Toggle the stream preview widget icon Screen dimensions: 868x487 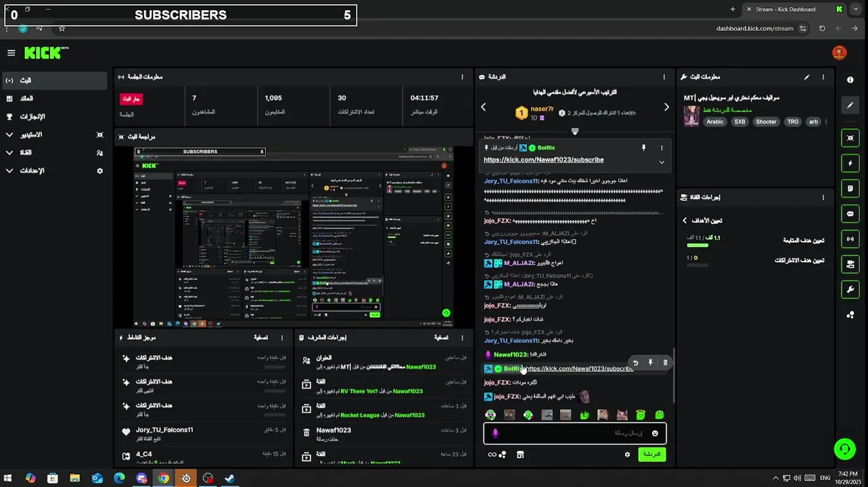(850, 137)
